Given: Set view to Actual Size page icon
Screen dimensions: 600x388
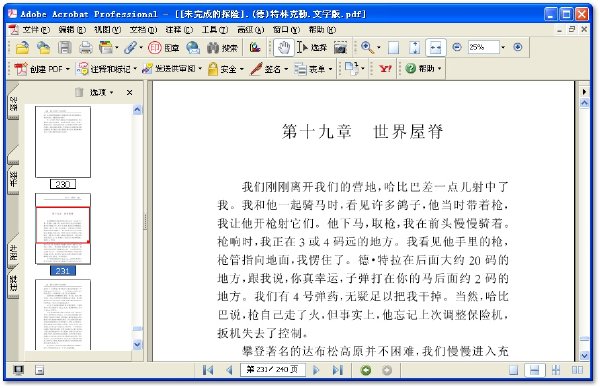Looking at the screenshot, I should point(393,47).
